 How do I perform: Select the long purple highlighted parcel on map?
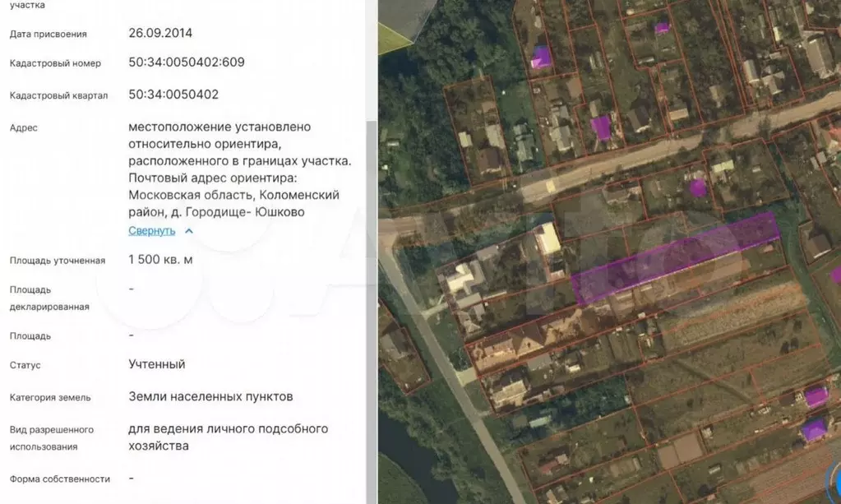click(x=675, y=258)
